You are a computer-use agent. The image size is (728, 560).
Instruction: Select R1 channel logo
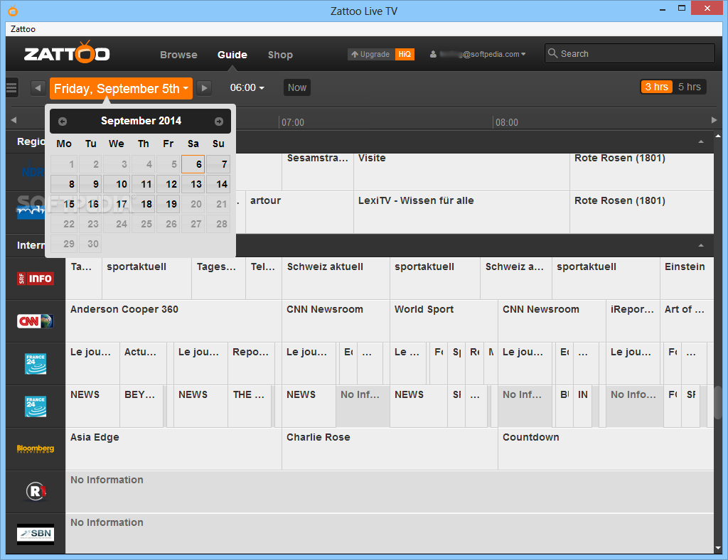(x=36, y=491)
